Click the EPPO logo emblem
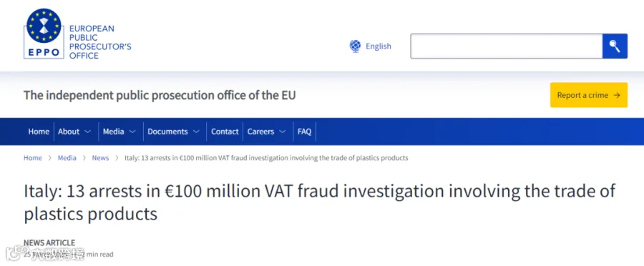Image resolution: width=644 pixels, height=266 pixels. (44, 33)
